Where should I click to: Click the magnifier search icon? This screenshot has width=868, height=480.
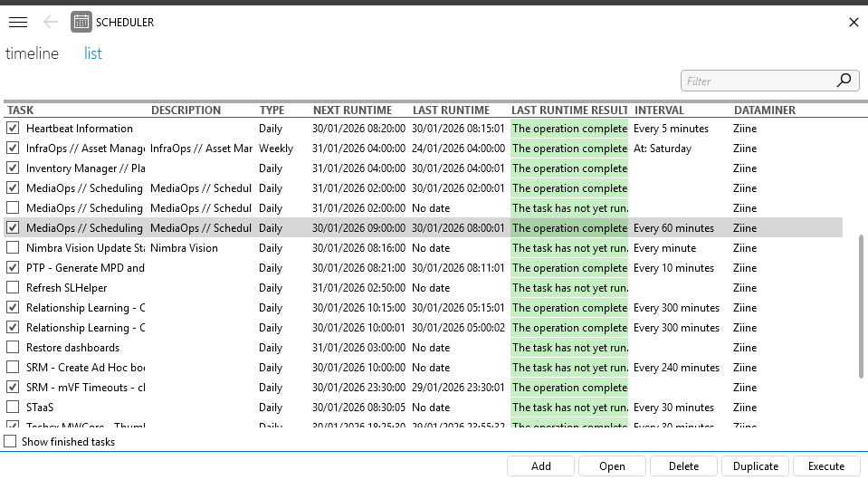[x=844, y=81]
